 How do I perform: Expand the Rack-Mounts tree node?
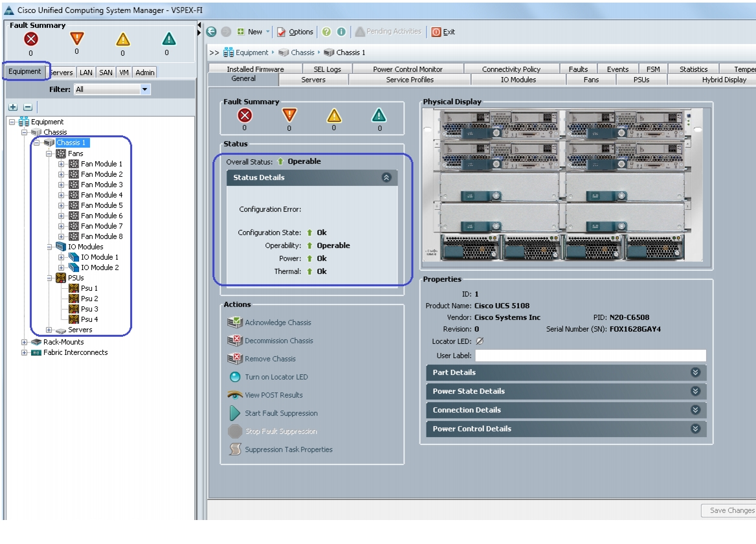(24, 342)
